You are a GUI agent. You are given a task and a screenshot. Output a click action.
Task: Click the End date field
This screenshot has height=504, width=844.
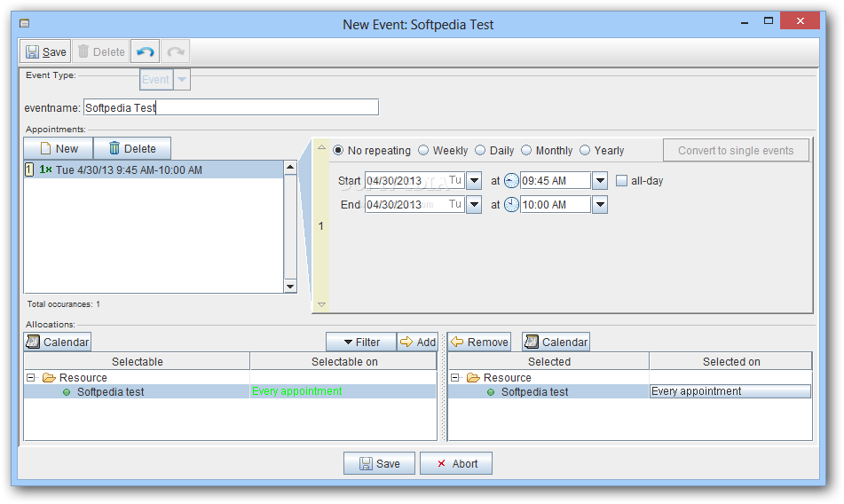[414, 204]
